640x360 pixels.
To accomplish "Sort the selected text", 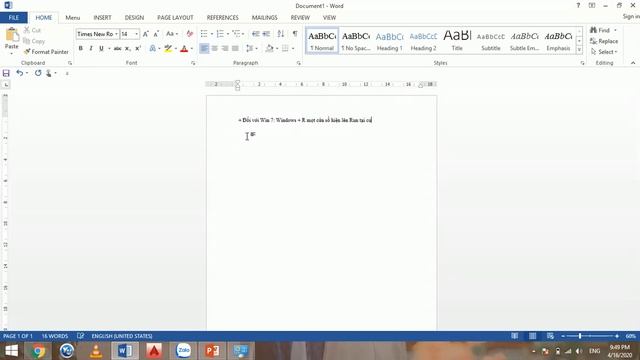I will point(281,34).
